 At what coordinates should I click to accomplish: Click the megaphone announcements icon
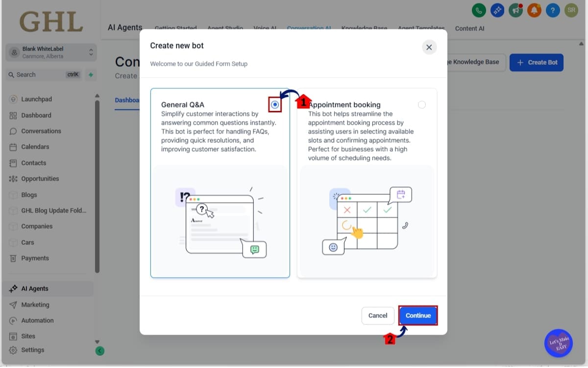[515, 10]
